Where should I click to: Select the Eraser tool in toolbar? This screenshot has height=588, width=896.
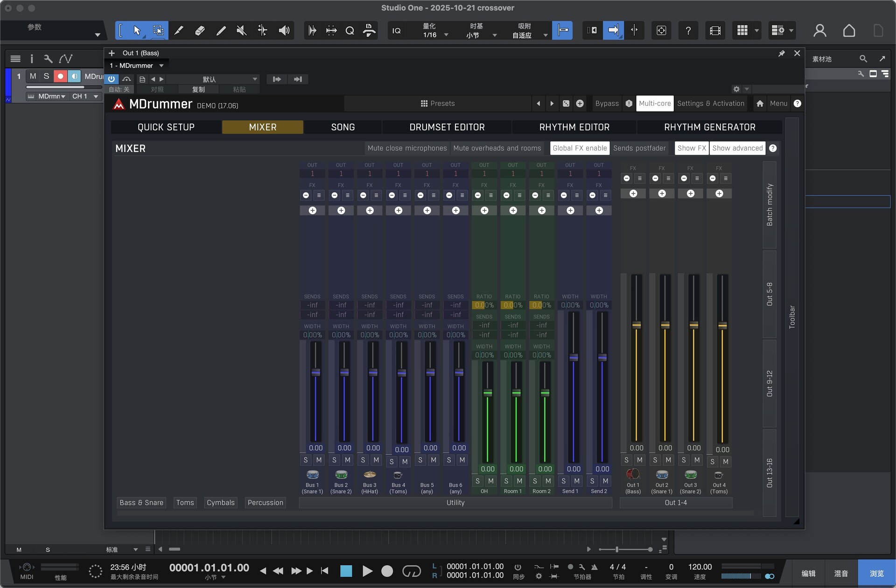(x=200, y=31)
